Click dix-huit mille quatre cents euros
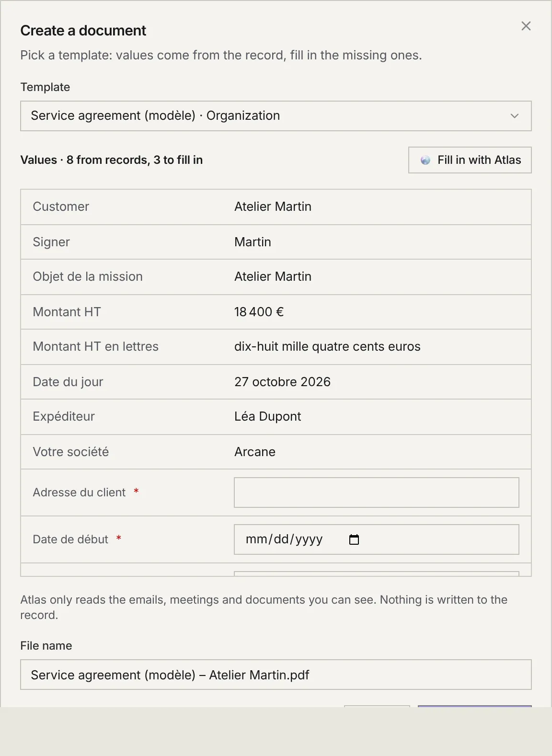 (x=327, y=346)
